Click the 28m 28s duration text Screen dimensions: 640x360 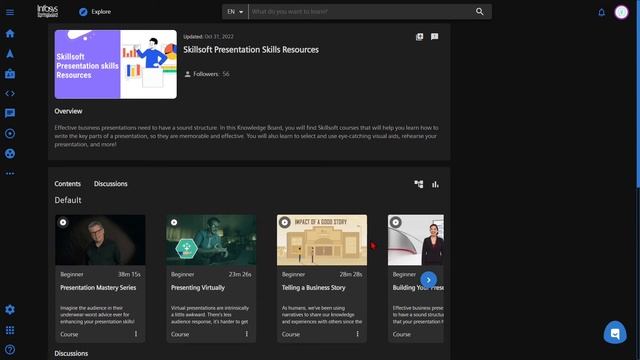351,274
